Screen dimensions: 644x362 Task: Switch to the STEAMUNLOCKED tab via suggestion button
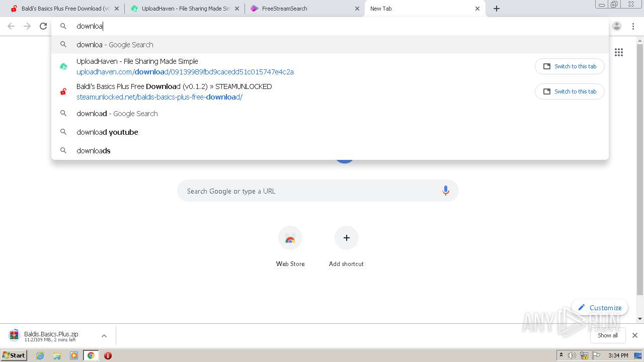[570, 92]
